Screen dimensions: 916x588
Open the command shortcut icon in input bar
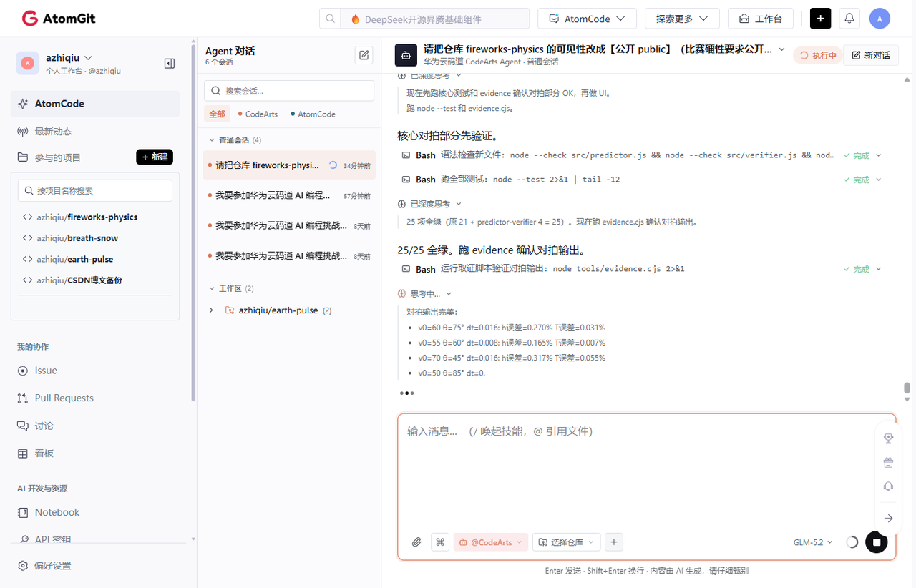440,542
